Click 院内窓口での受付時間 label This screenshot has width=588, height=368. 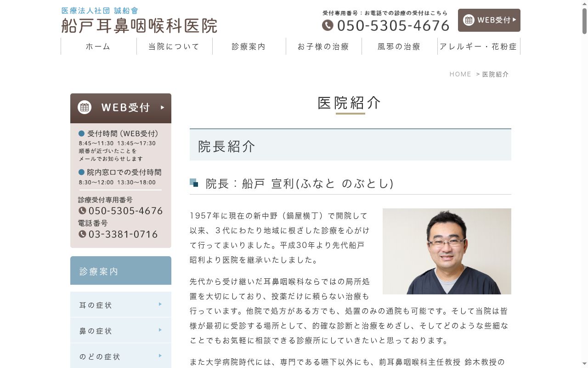(124, 172)
